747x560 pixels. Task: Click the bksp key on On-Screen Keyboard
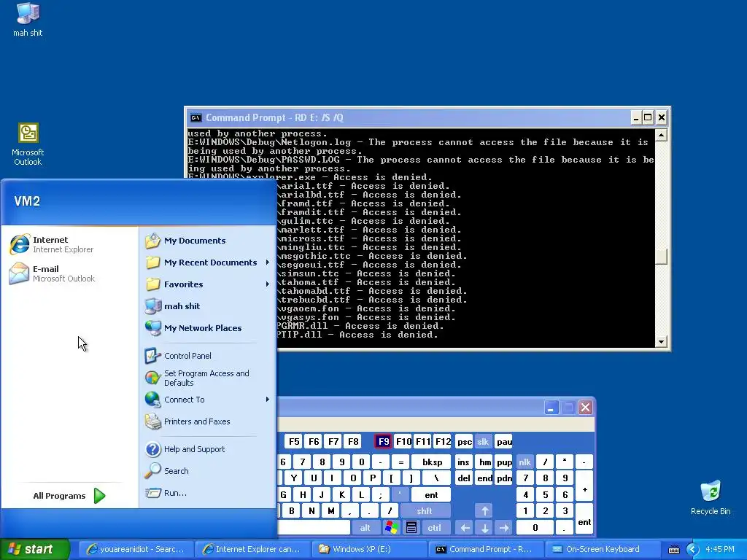(432, 462)
